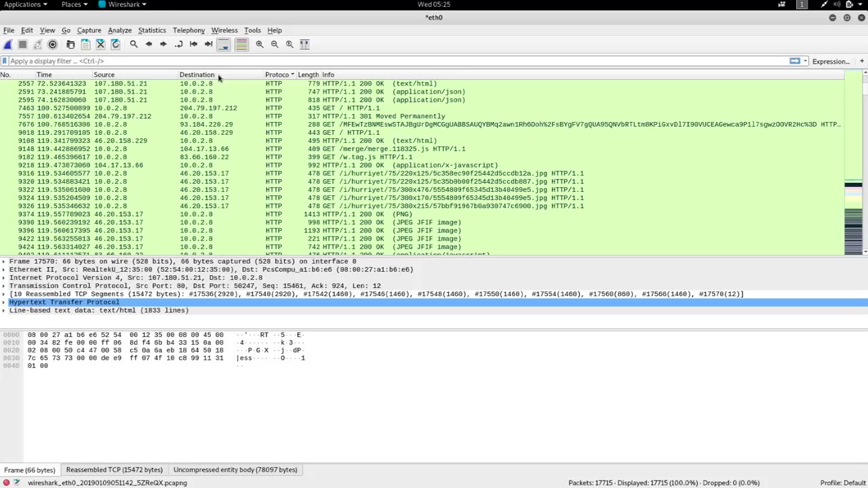868x488 pixels.
Task: Apply display filter arrow button
Action: tap(795, 61)
